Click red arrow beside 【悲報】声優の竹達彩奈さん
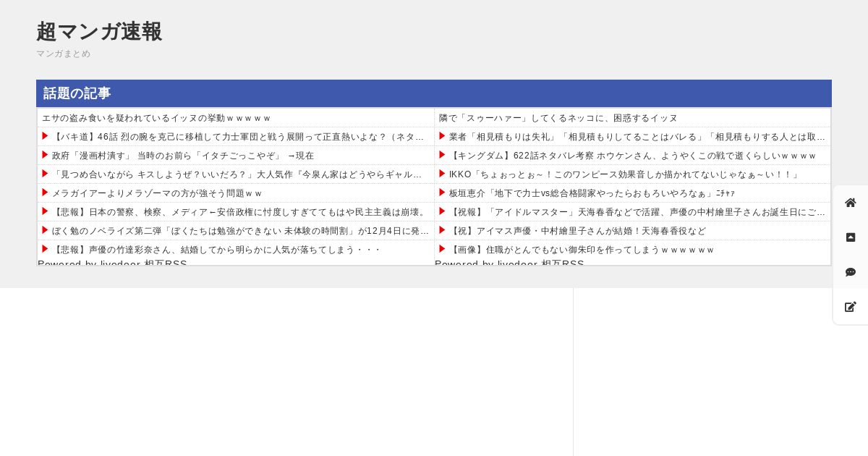This screenshot has width=868, height=456. pos(45,249)
